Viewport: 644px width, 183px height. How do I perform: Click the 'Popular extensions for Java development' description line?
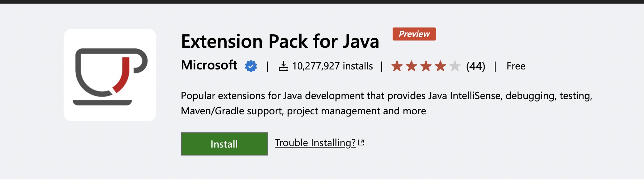(x=386, y=96)
